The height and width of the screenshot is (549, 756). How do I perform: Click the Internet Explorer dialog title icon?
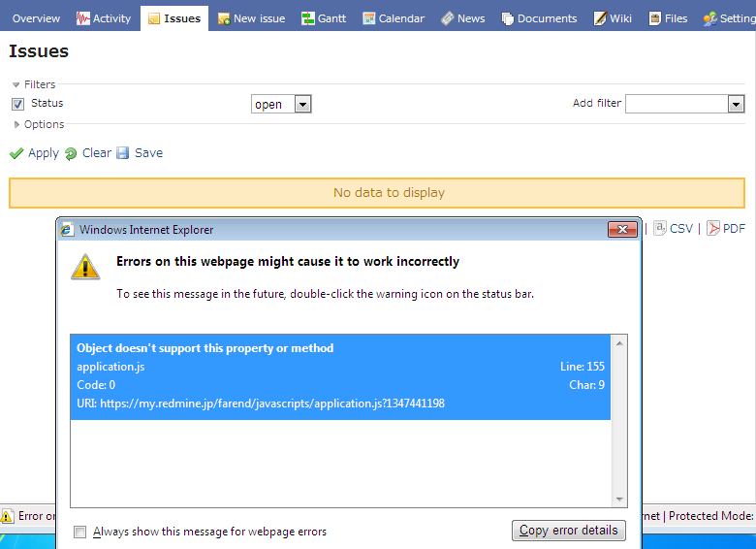point(67,230)
